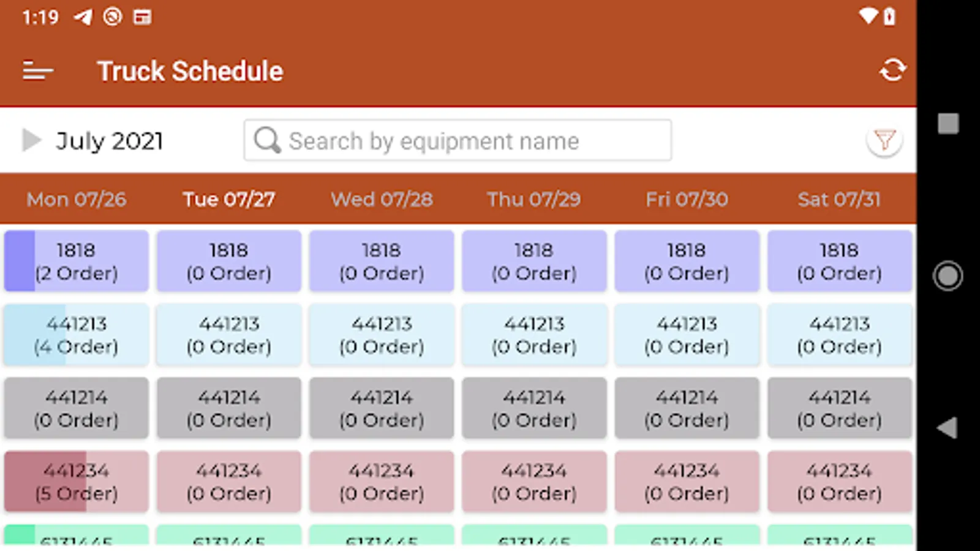Open the calendar status bar notification icon
The width and height of the screenshot is (980, 551).
coord(142,17)
